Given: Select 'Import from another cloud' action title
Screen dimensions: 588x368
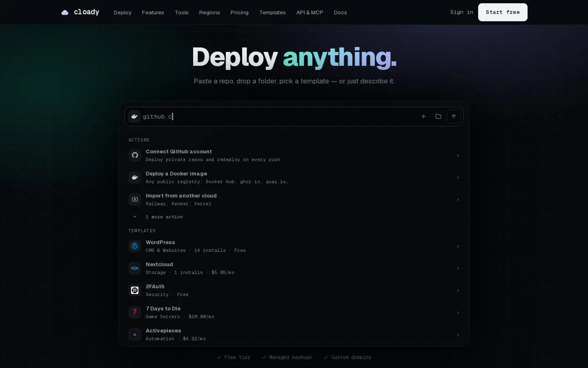Looking at the screenshot, I should [181, 196].
